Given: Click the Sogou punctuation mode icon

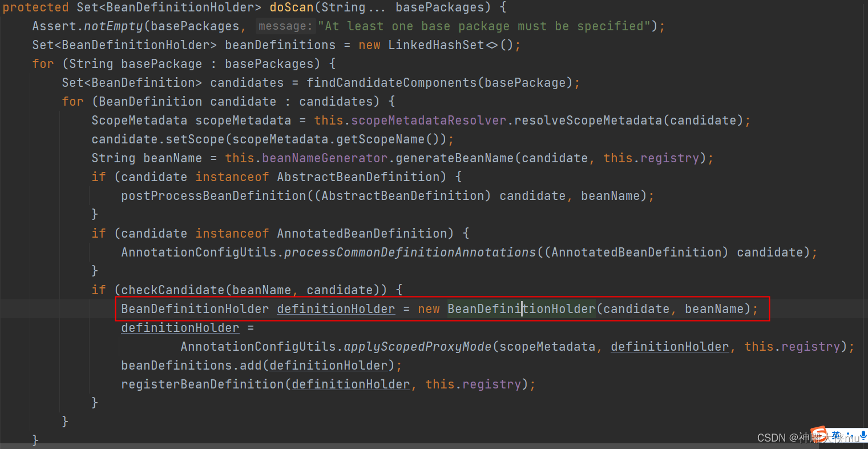Looking at the screenshot, I should [x=849, y=435].
